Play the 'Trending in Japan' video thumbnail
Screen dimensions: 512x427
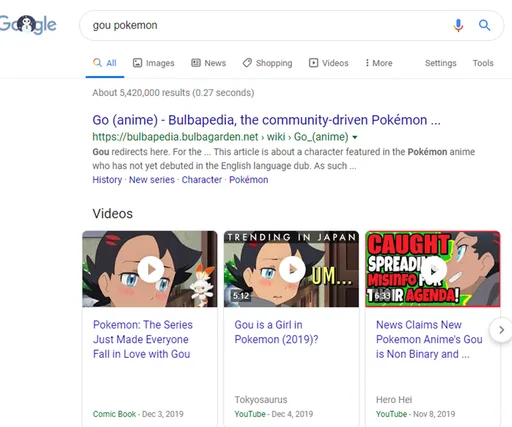click(291, 269)
